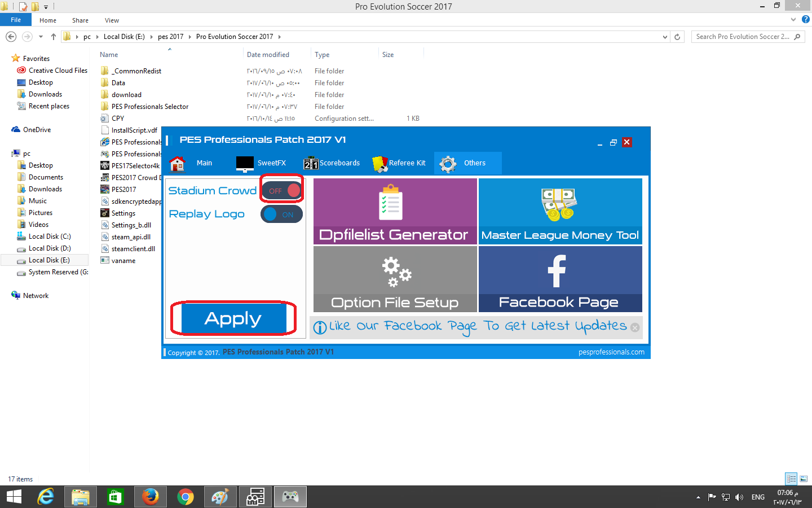Open Firefox from the taskbar
Viewport: 812px width, 508px height.
click(150, 497)
